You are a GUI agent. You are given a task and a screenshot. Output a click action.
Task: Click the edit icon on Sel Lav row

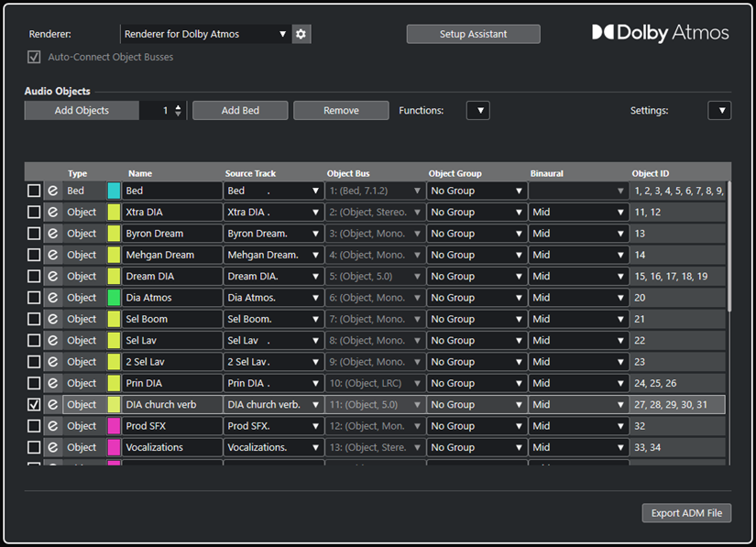(52, 340)
